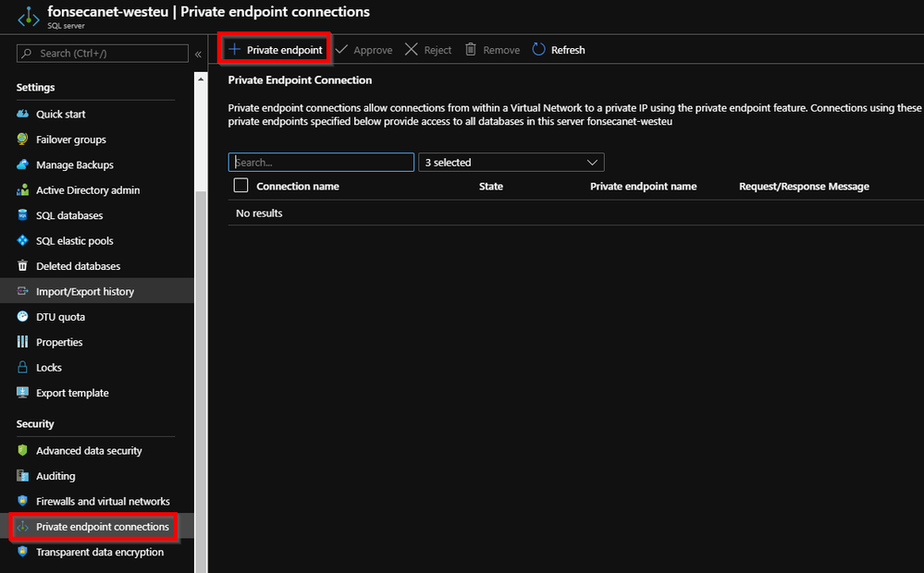This screenshot has width=924, height=573.
Task: Focus the sidebar Search (Ctrl+/) box
Action: 103,53
